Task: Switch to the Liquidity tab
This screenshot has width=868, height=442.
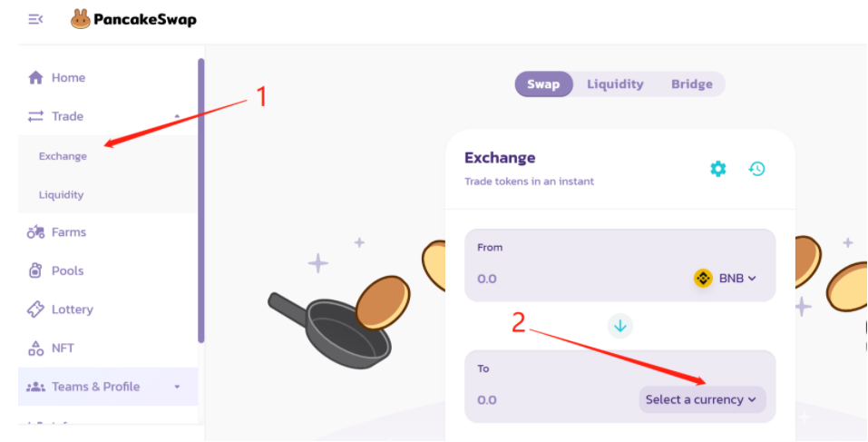Action: point(615,84)
